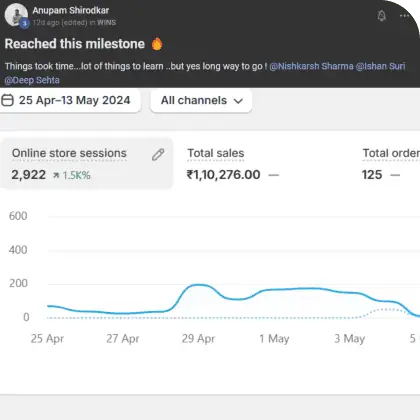The height and width of the screenshot is (420, 420).
Task: Click the ₹1,10,276.00 sales value
Action: pyautogui.click(x=224, y=175)
